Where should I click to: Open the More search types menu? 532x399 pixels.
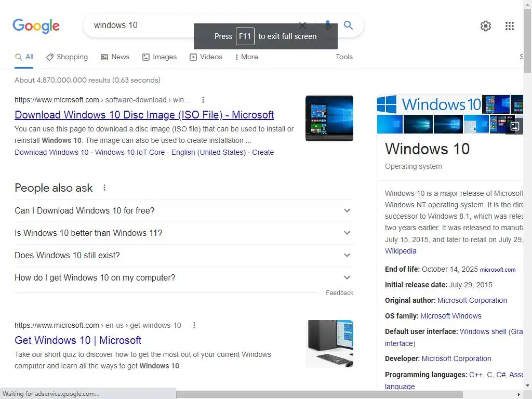(x=247, y=57)
